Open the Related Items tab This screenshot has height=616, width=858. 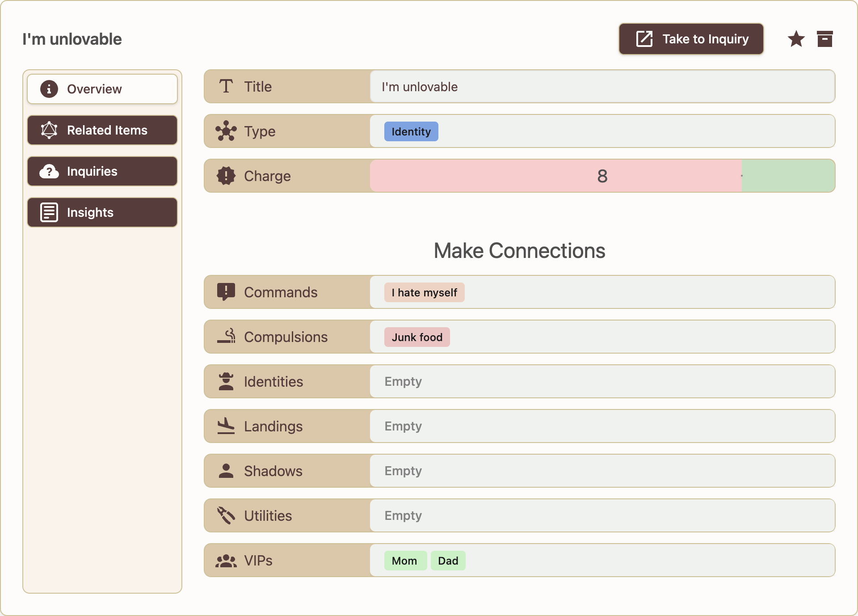(x=102, y=130)
